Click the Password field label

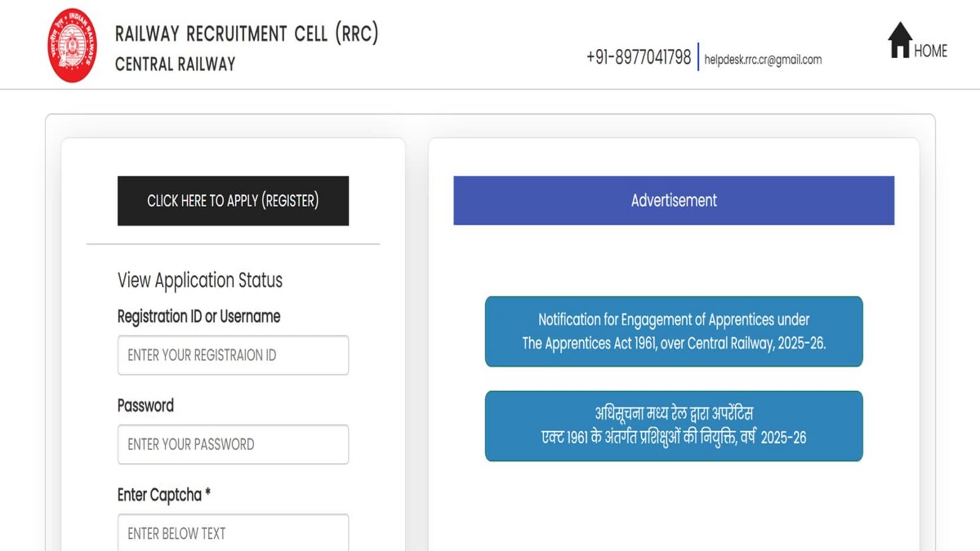145,406
